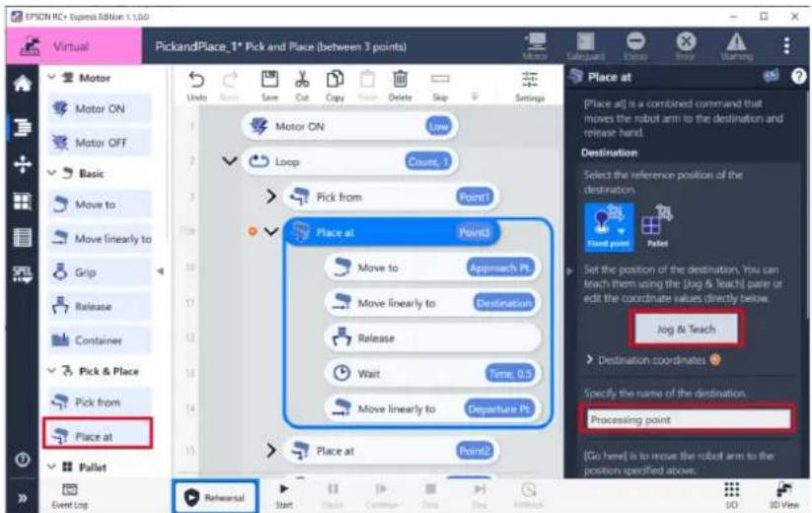The width and height of the screenshot is (812, 513).
Task: Select Release command in palette
Action: pos(100,307)
